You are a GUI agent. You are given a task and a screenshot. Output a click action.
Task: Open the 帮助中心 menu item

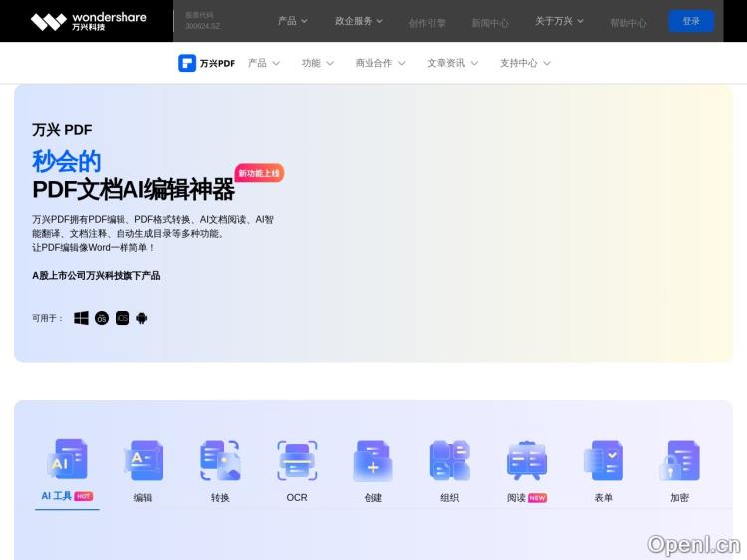628,23
